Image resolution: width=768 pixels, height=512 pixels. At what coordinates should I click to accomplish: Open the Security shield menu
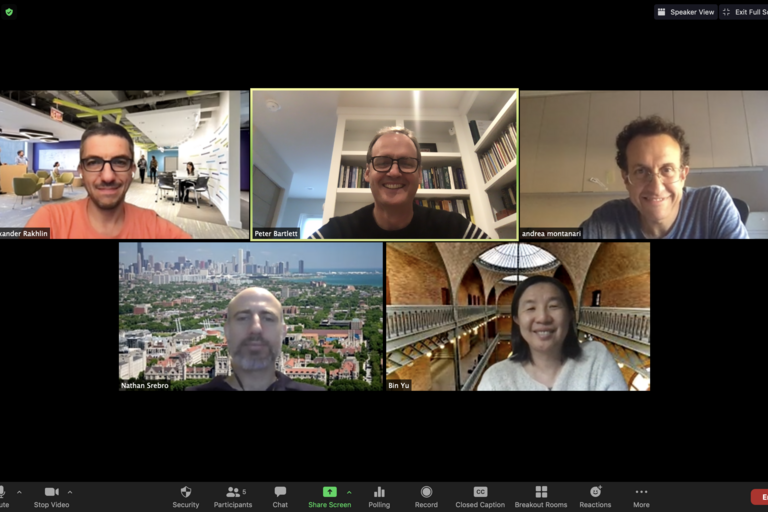tap(186, 496)
